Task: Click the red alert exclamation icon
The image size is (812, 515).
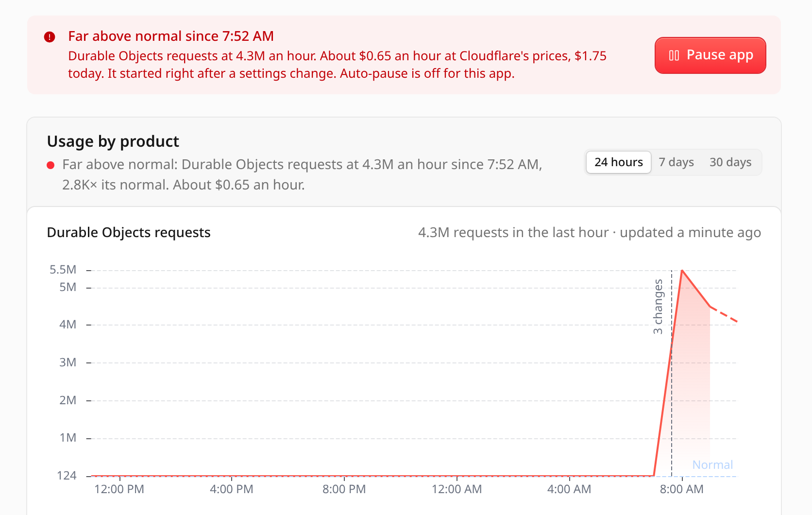Action: [50, 37]
